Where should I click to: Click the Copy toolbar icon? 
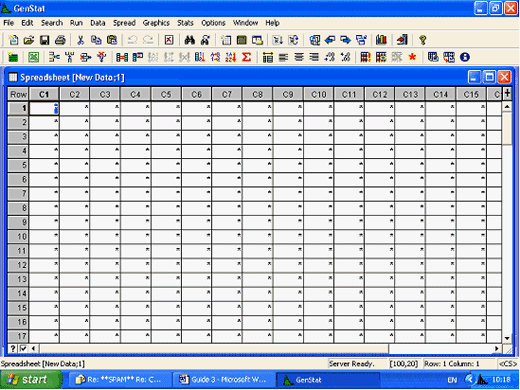pyautogui.click(x=96, y=40)
